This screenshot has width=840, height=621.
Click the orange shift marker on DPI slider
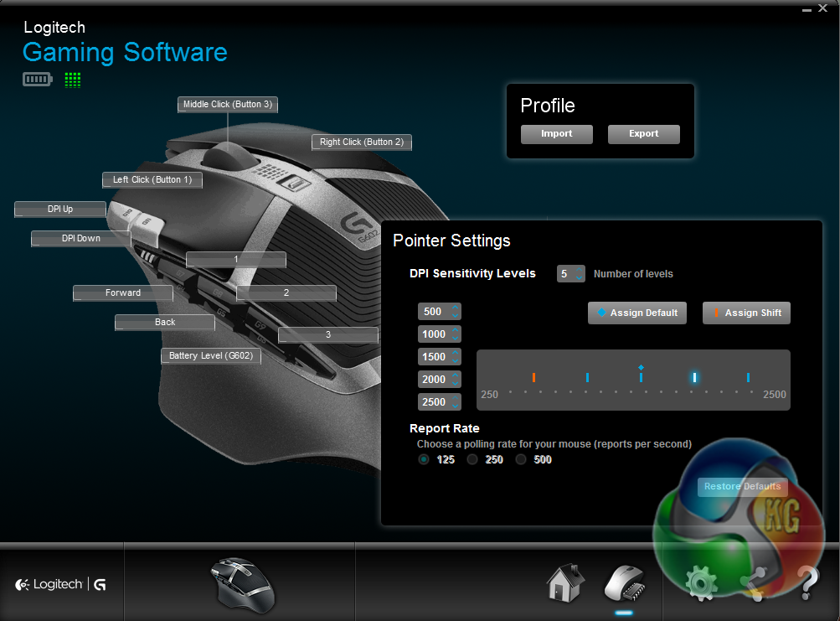533,378
